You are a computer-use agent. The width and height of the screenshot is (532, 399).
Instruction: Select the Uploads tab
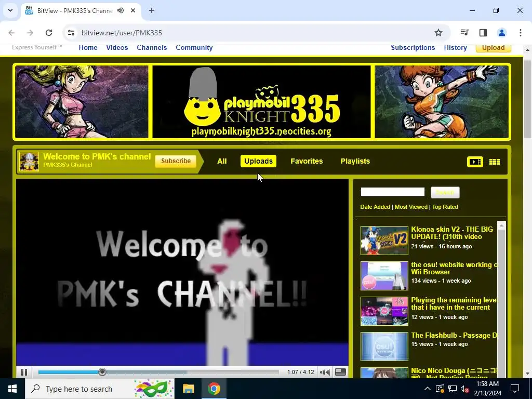(x=259, y=161)
